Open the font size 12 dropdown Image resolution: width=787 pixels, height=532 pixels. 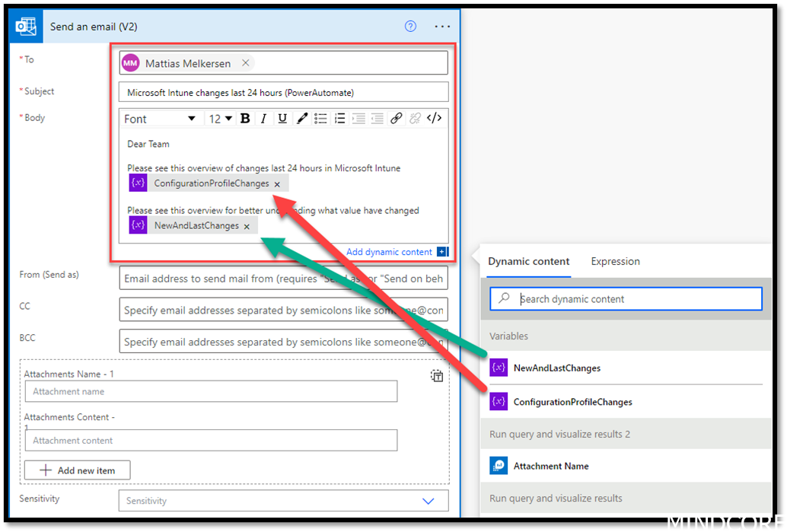[x=218, y=118]
